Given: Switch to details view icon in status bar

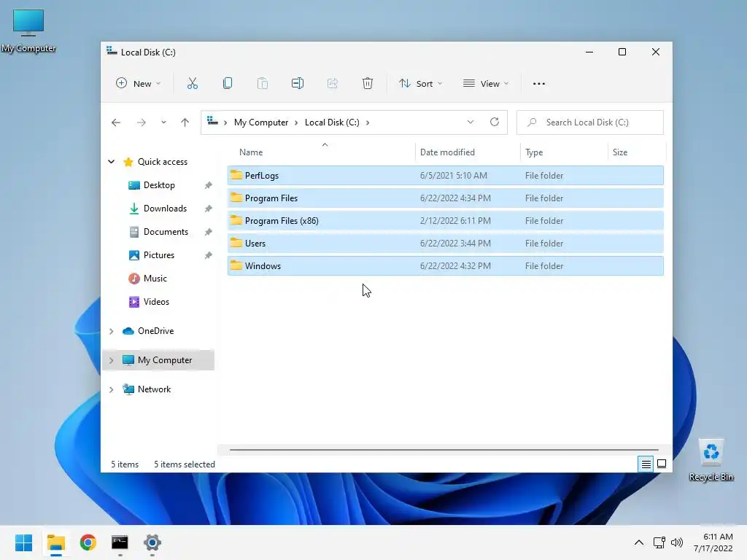Looking at the screenshot, I should (x=646, y=464).
